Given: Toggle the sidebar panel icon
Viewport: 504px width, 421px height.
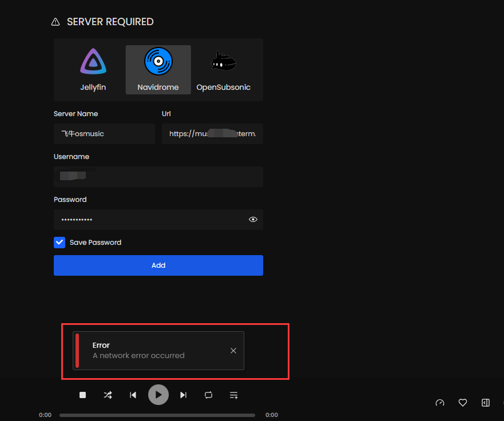Looking at the screenshot, I should [x=486, y=403].
